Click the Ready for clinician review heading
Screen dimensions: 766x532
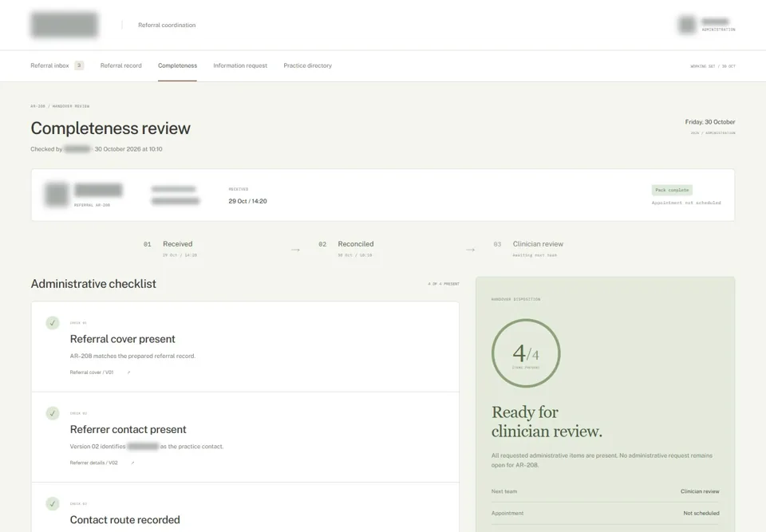pyautogui.click(x=547, y=422)
